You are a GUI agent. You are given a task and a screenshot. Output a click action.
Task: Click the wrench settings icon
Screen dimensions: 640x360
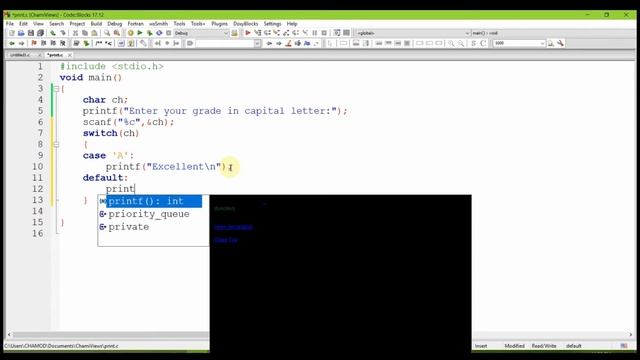tap(560, 43)
